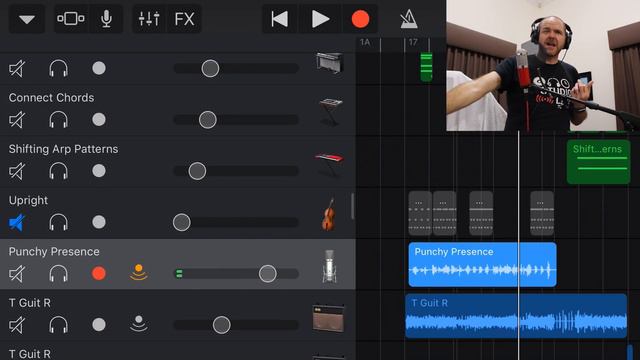Select the grand piano instrument icon

[329, 63]
